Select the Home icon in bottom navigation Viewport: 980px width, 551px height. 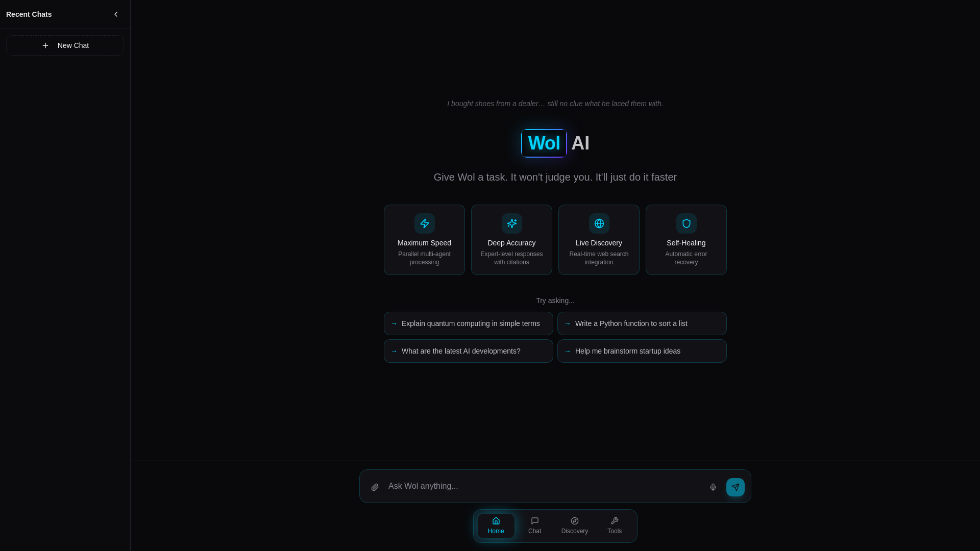(x=496, y=525)
